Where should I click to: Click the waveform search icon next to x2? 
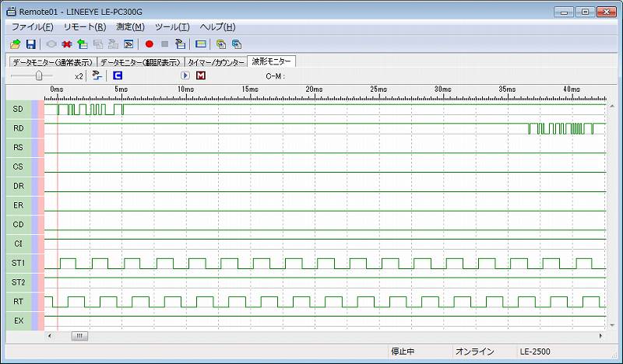97,75
